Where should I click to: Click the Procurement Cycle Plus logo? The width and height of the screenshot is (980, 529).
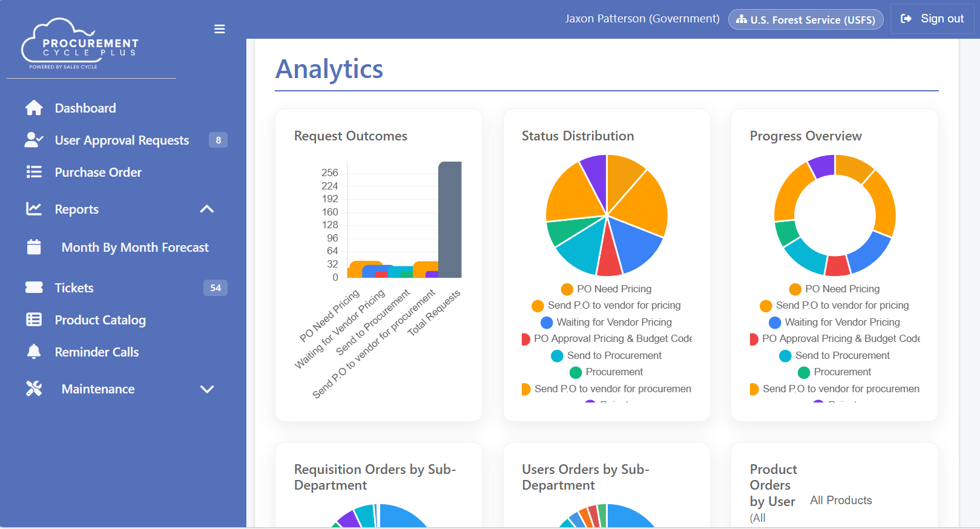[x=80, y=44]
